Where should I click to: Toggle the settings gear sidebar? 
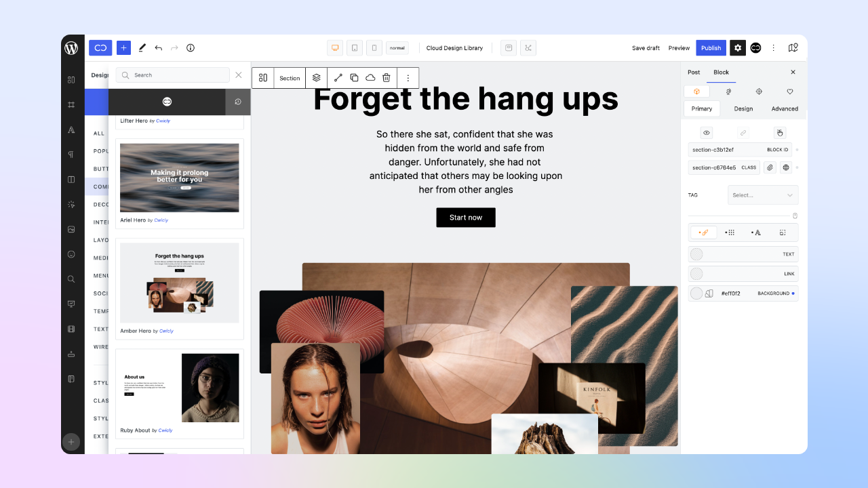pyautogui.click(x=738, y=48)
